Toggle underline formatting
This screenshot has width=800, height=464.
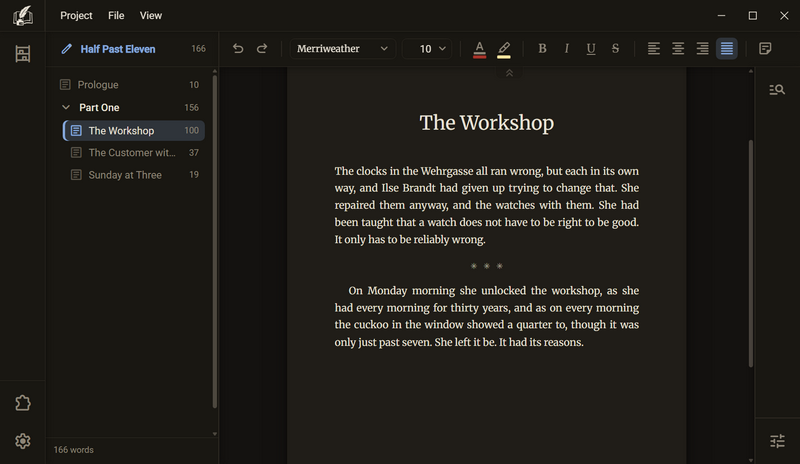pyautogui.click(x=591, y=48)
